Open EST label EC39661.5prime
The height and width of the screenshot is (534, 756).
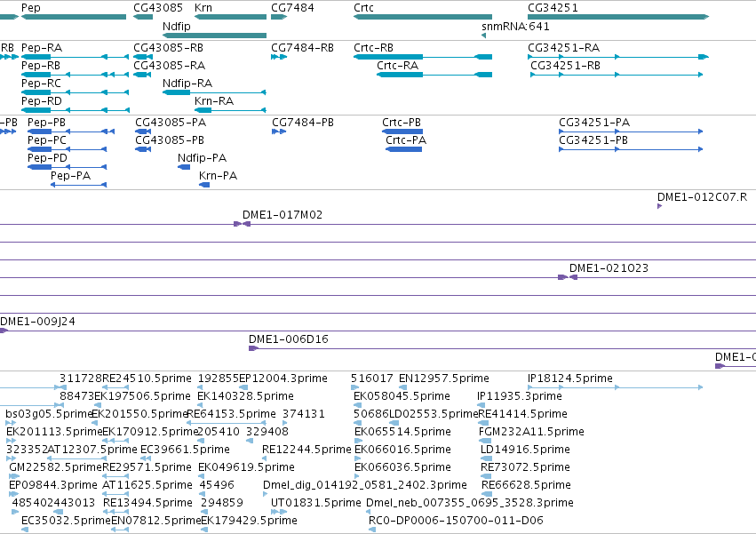(185, 450)
